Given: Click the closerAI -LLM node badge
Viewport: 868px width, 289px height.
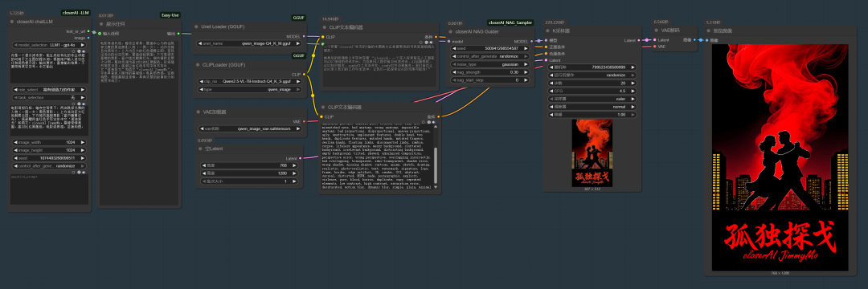Looking at the screenshot, I should [x=75, y=12].
